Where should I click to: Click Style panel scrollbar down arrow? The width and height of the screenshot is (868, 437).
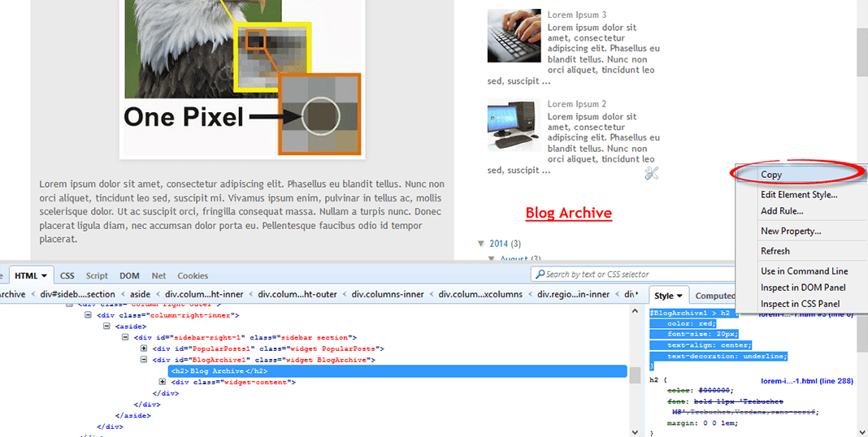(862, 431)
